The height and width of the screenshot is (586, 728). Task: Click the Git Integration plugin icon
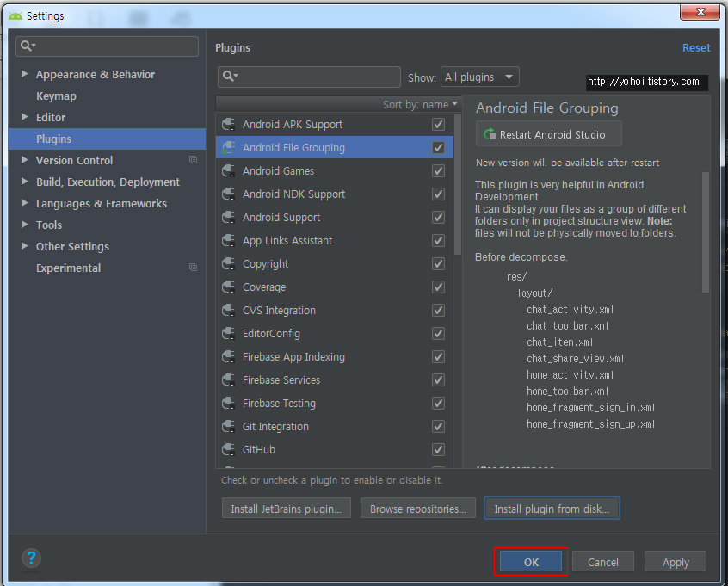coord(228,426)
